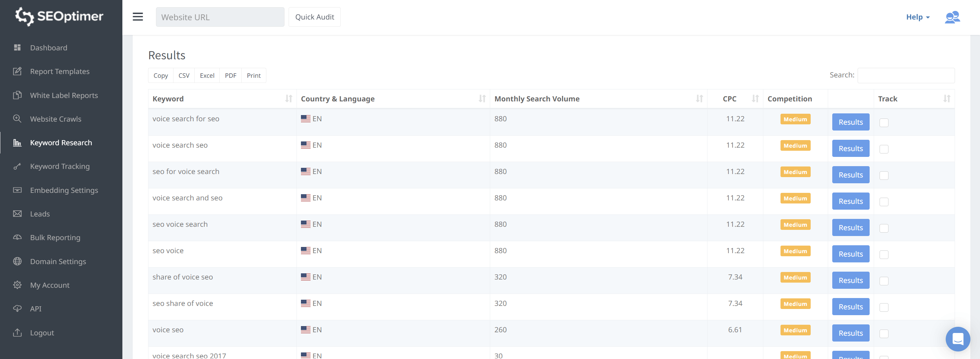Click the Leads envelope icon
The width and height of the screenshot is (980, 359).
[x=17, y=214]
